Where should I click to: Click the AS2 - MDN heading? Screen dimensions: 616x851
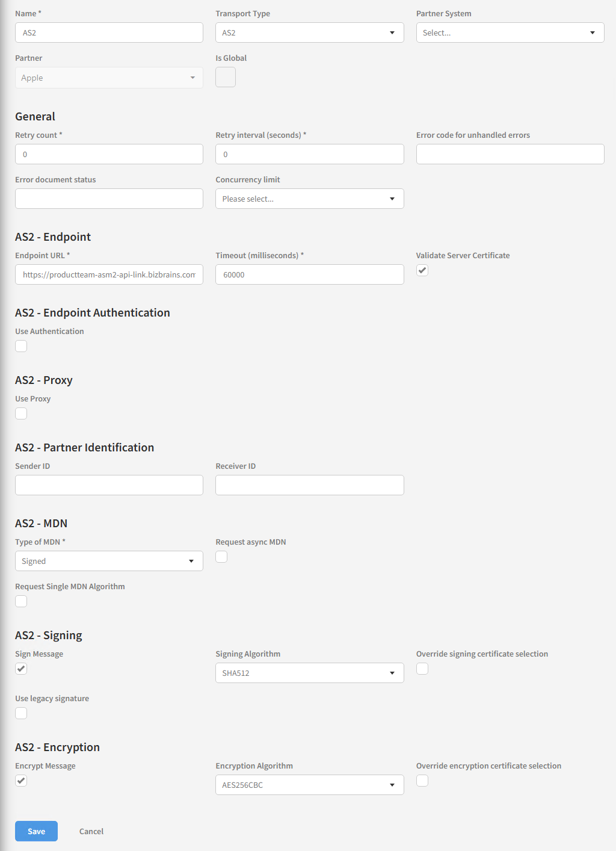click(42, 524)
